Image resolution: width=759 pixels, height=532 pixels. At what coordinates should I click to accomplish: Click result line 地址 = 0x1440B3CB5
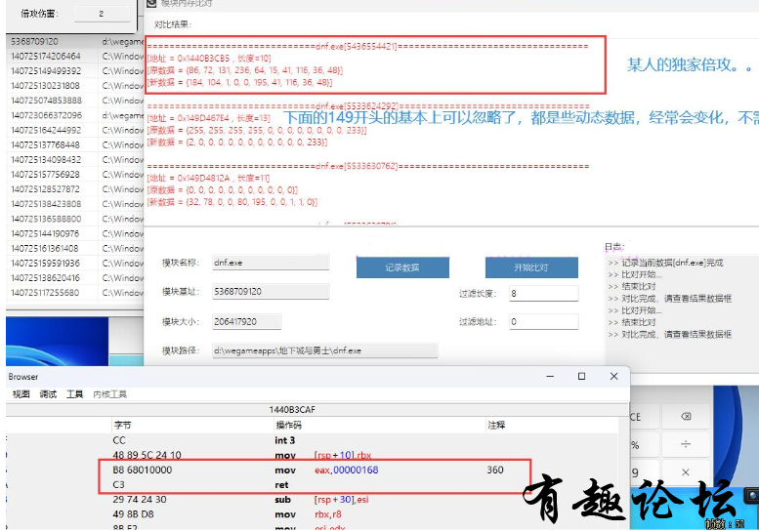[209, 59]
